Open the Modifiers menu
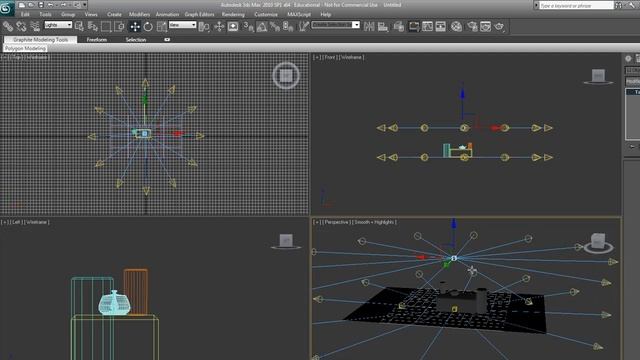 click(140, 14)
